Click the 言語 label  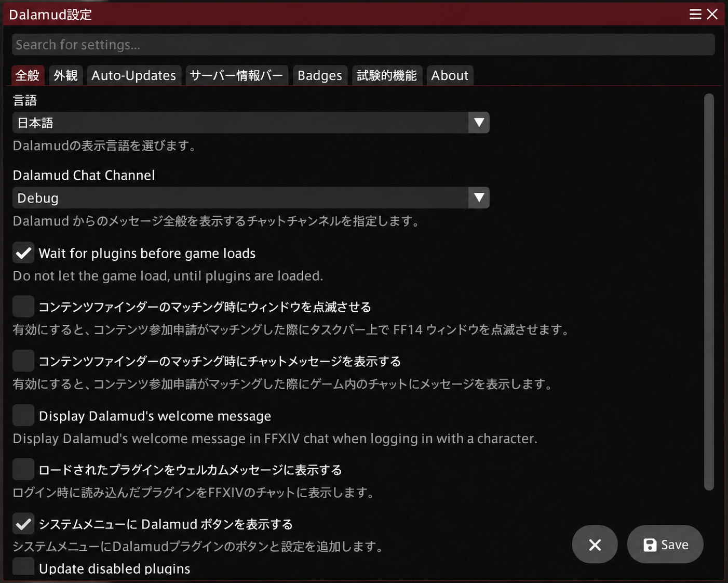click(25, 100)
